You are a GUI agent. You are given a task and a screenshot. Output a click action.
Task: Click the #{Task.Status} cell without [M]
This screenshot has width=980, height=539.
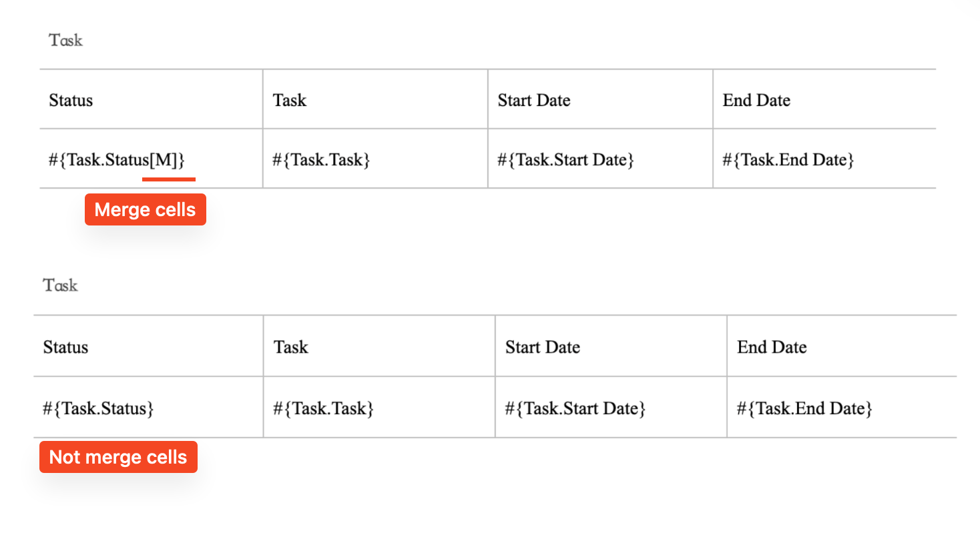click(x=98, y=408)
